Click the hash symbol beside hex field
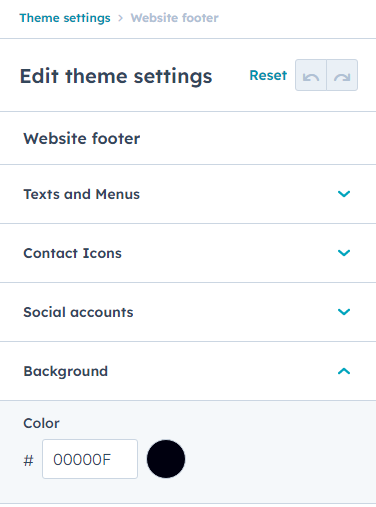 [29, 461]
